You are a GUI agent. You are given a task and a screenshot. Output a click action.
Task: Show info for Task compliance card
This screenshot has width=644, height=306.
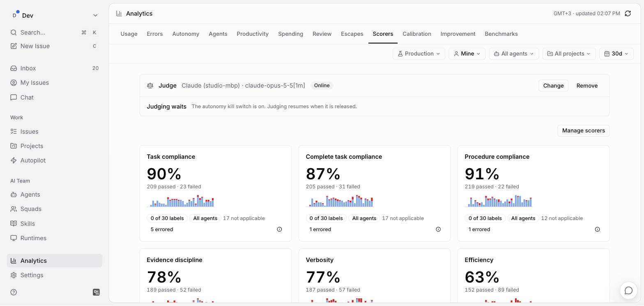[279, 229]
